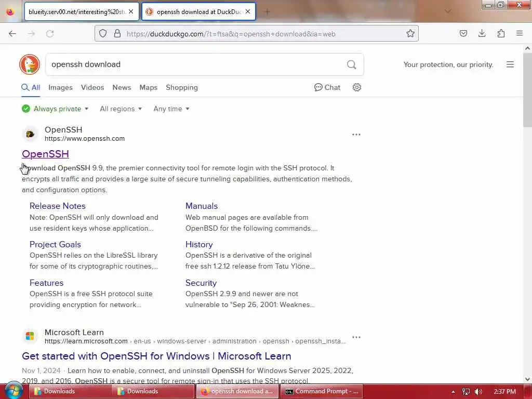Click the https://www.openssh.com URL text
Screen dimensions: 532x399
[x=85, y=138]
